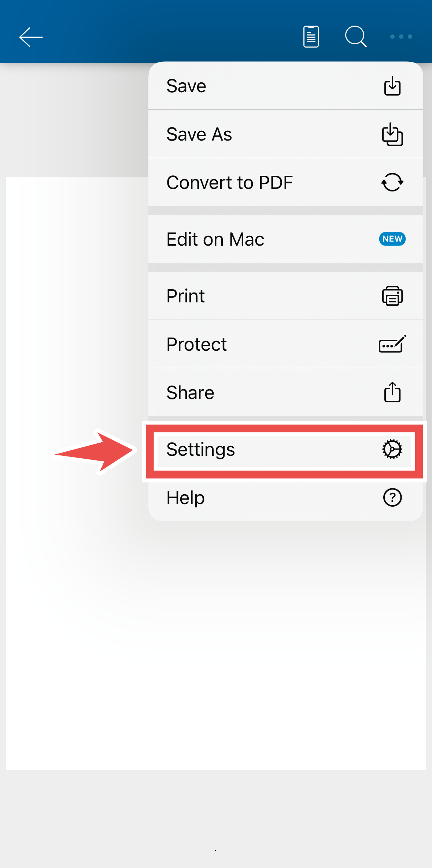Choose Save As menu entry
The image size is (432, 868).
(285, 134)
